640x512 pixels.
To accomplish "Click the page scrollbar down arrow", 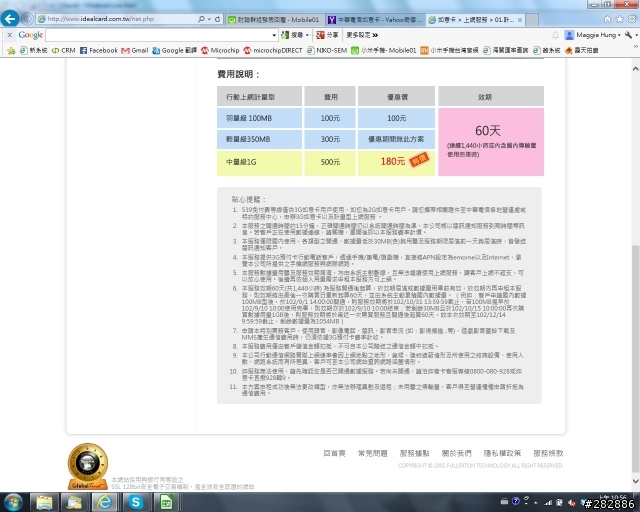I will [x=636, y=481].
